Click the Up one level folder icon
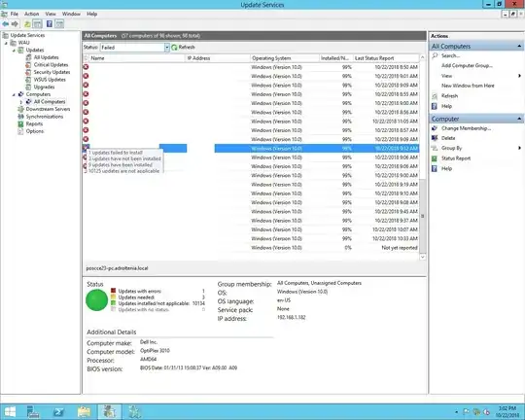The height and width of the screenshot is (420, 525). [x=27, y=23]
